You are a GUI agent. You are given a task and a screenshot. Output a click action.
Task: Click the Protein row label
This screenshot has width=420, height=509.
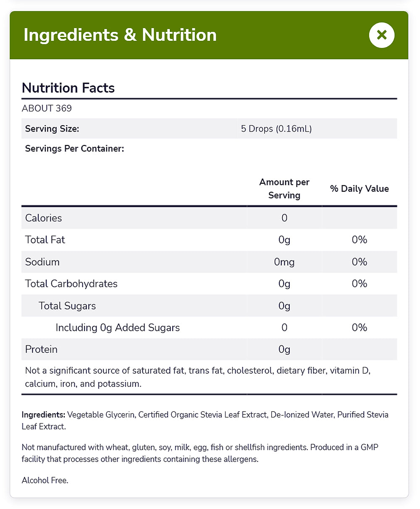tap(41, 349)
